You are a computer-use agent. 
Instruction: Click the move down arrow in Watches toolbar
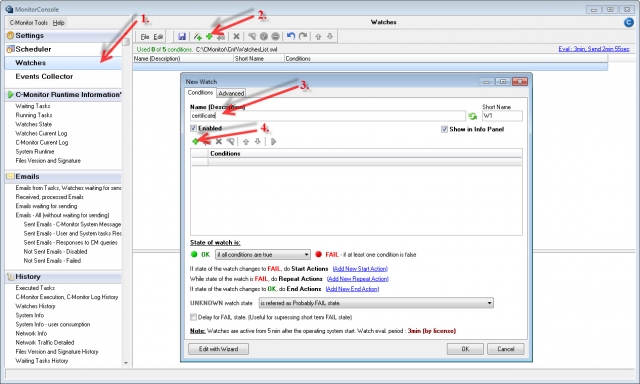(330, 36)
